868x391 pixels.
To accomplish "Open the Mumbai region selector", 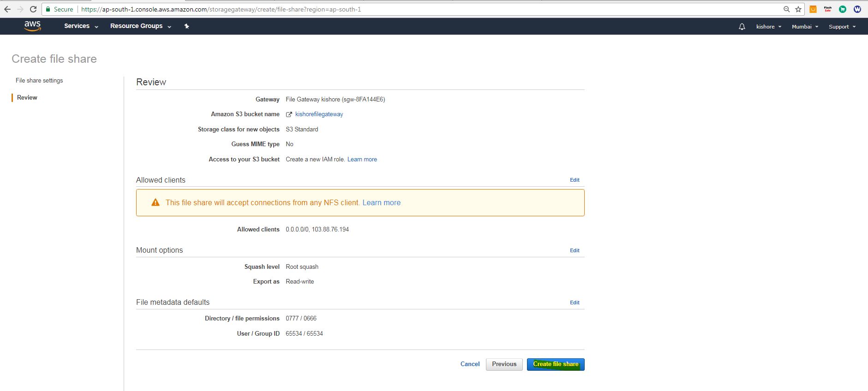I will tap(805, 27).
